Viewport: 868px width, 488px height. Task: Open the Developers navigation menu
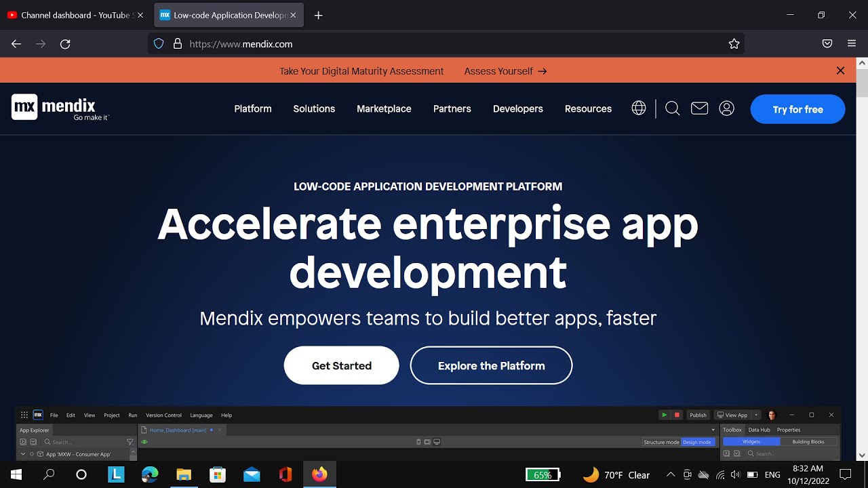[518, 108]
